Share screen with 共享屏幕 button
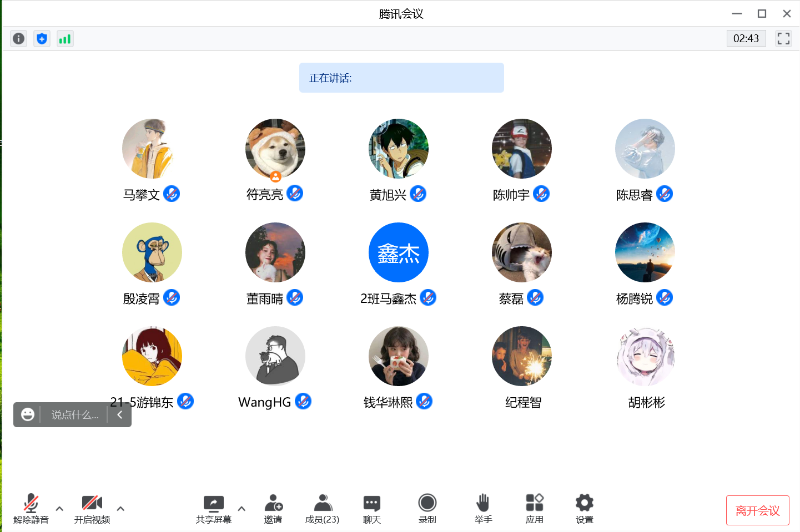800x532 pixels. (x=213, y=508)
